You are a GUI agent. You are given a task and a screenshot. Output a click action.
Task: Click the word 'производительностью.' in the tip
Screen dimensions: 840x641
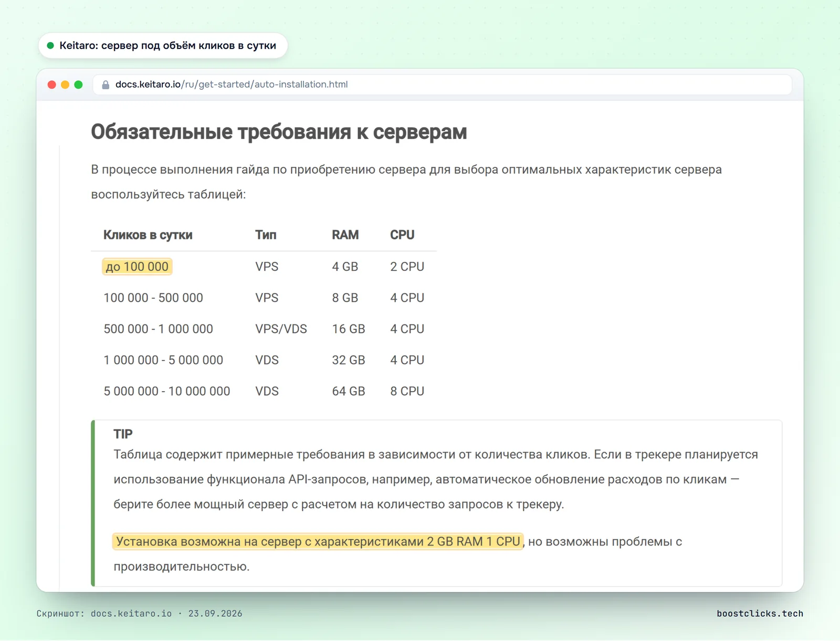pos(182,567)
